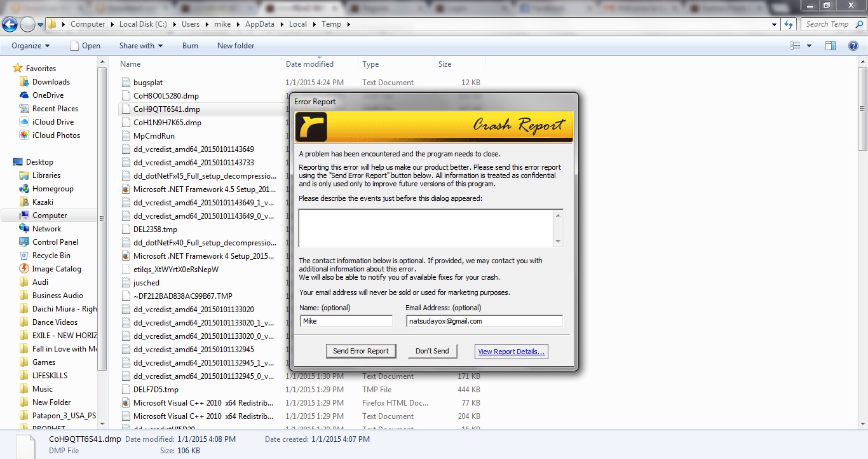Click Local Disk (C:) breadcrumb
Image resolution: width=868 pixels, height=459 pixels.
point(143,24)
